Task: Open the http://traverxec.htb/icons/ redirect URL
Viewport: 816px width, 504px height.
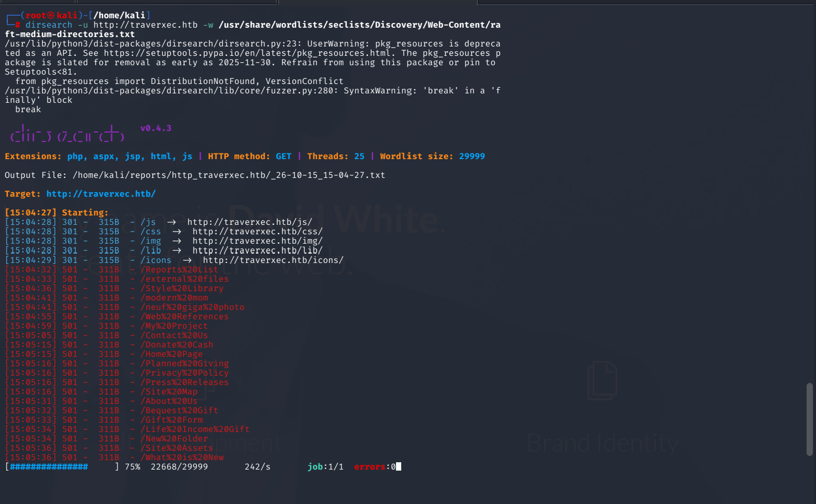Action: pyautogui.click(x=273, y=260)
